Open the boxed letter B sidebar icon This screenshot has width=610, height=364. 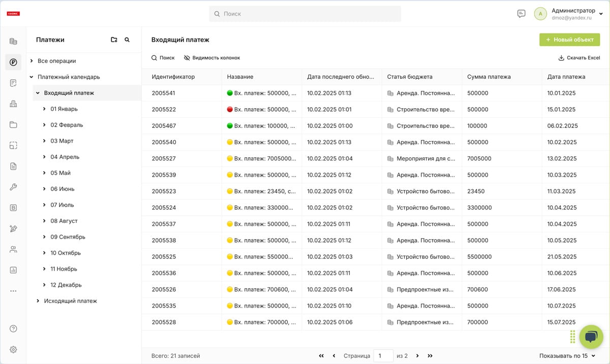tap(13, 208)
